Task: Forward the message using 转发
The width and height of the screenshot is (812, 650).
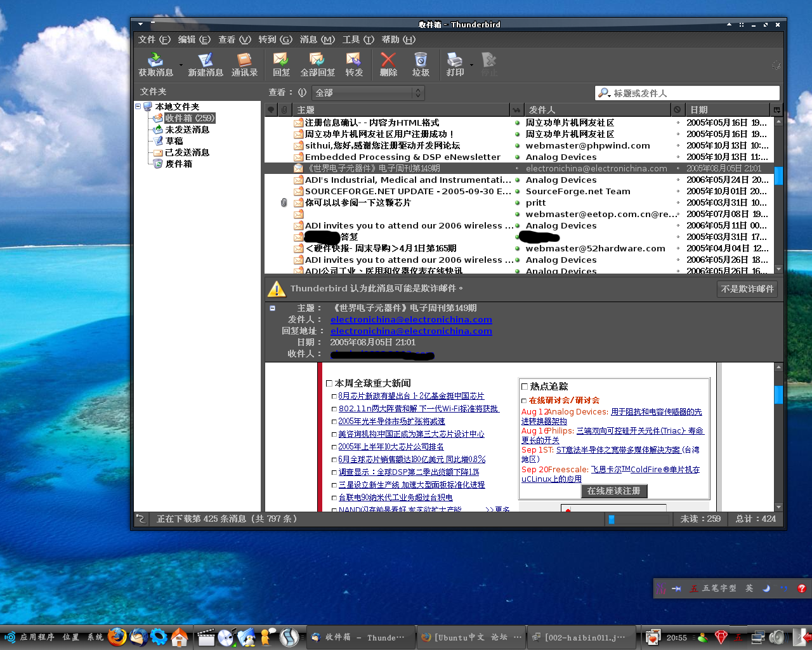Action: coord(354,64)
